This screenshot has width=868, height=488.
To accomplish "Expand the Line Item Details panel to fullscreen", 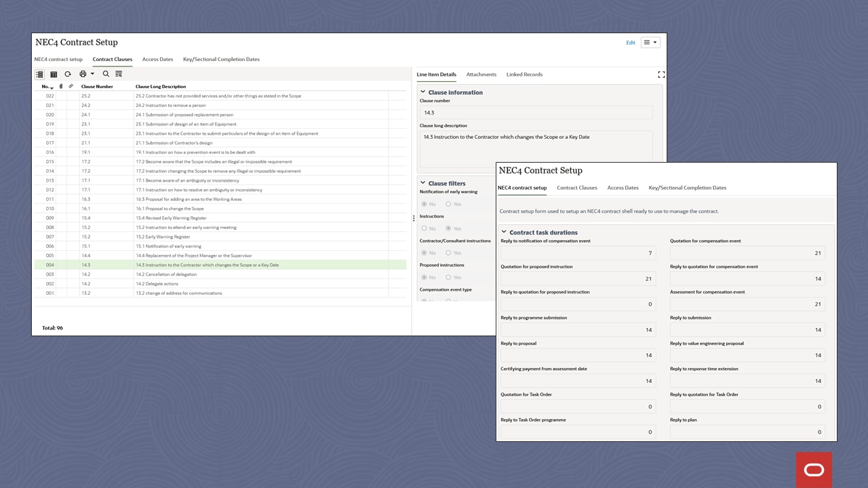I will coord(661,75).
